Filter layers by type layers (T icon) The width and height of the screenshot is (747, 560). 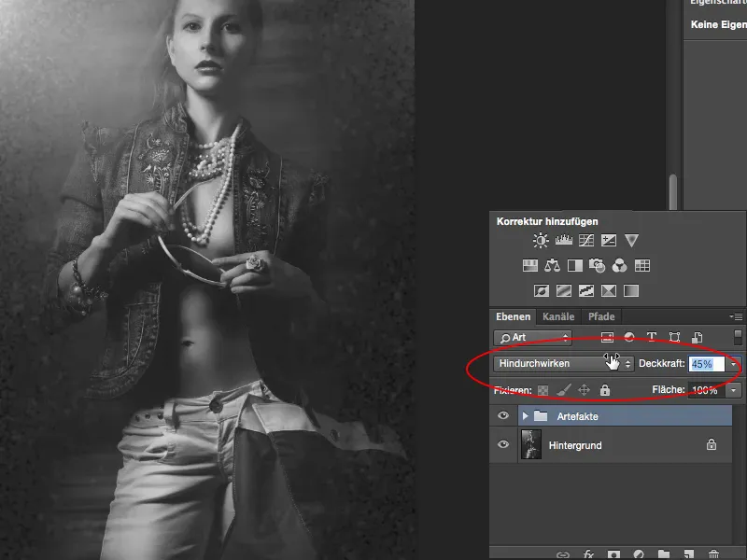click(652, 337)
